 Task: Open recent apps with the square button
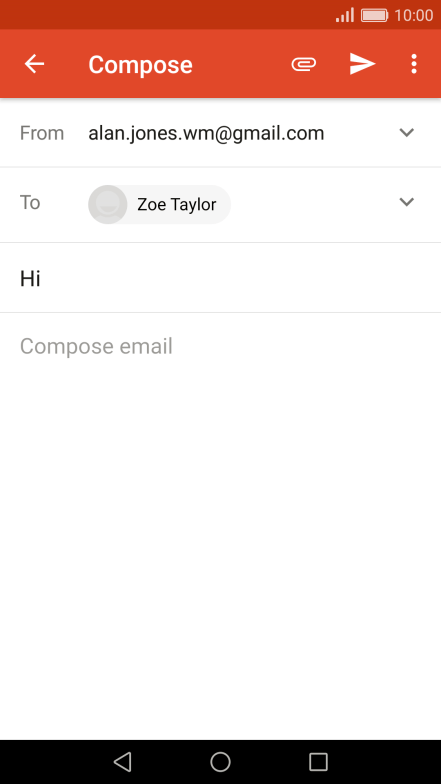(x=318, y=762)
